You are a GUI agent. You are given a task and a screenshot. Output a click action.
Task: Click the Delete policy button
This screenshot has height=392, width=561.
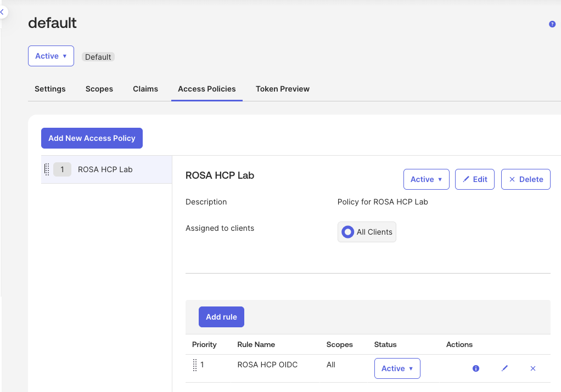tap(525, 179)
